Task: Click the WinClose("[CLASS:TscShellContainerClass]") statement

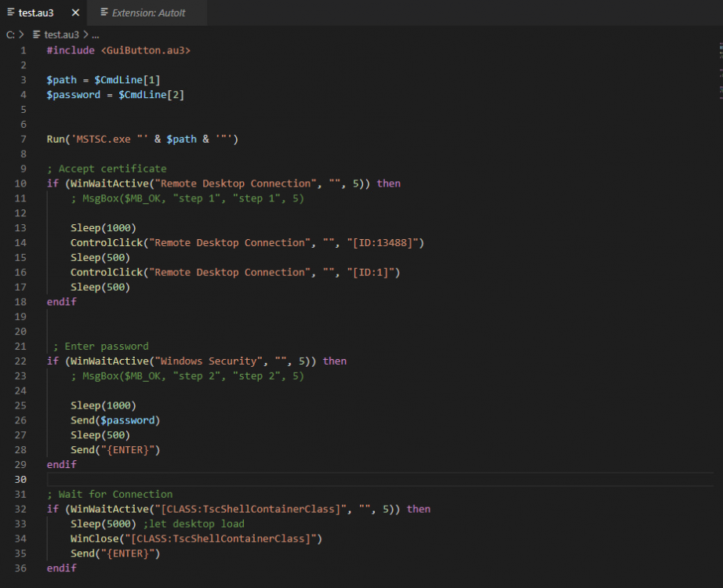Action: (x=196, y=539)
